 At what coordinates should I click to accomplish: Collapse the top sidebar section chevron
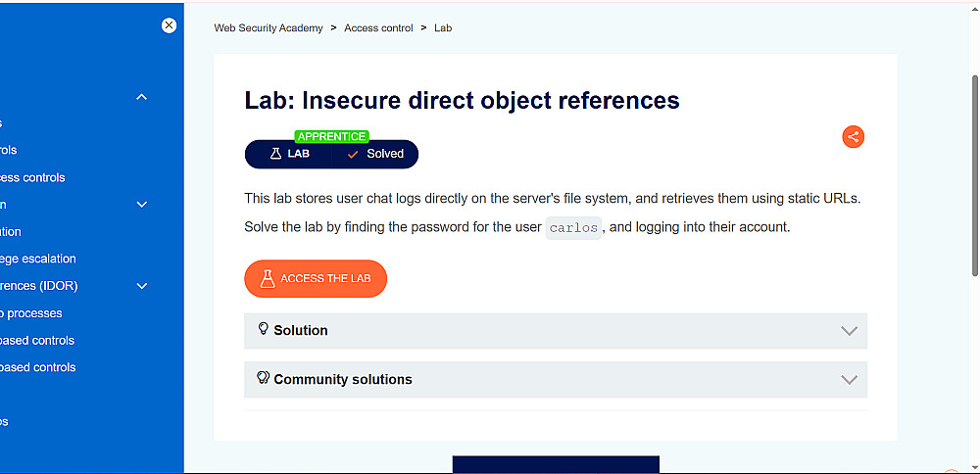tap(142, 97)
